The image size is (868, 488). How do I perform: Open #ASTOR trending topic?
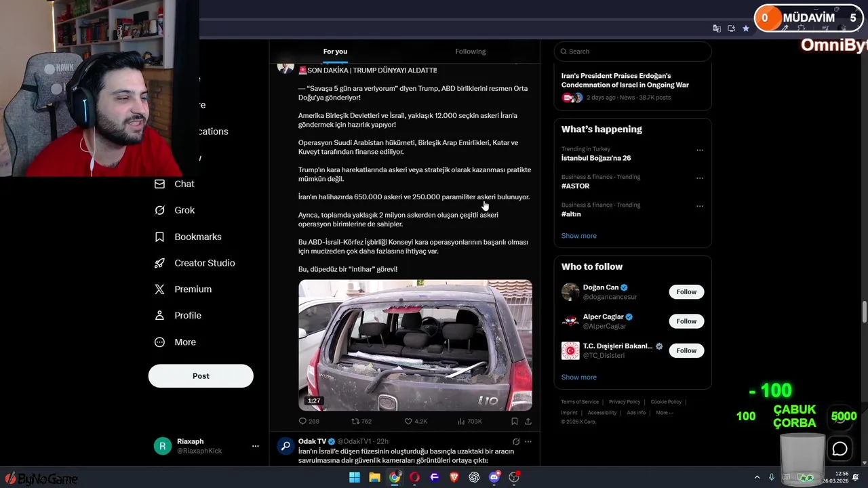pos(575,186)
